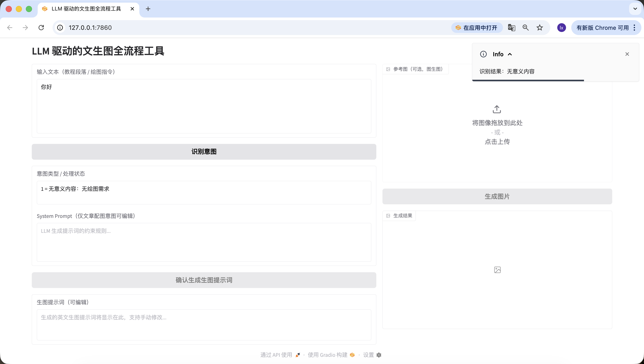Click the upload arrow icon in reference image area
The image size is (644, 364).
coord(497,109)
